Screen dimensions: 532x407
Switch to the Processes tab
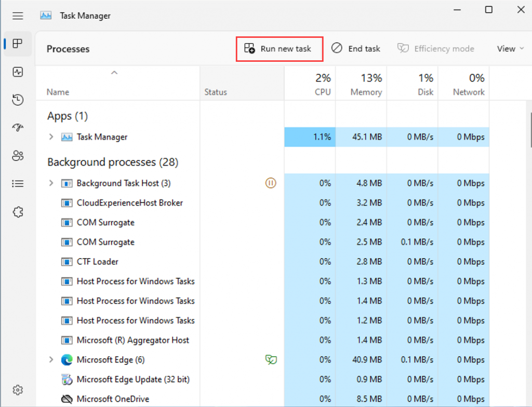pyautogui.click(x=18, y=44)
